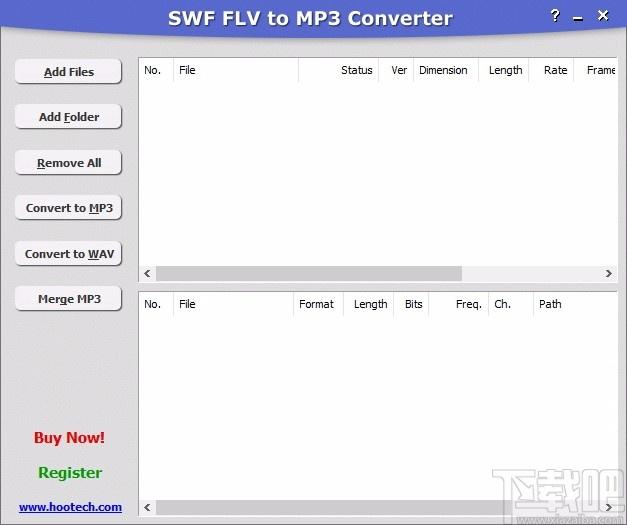Click the left arrow of source list scrollbar

coord(148,273)
